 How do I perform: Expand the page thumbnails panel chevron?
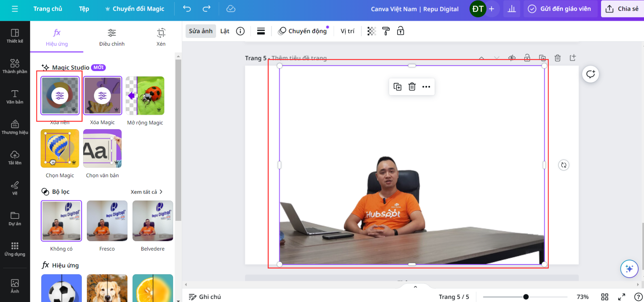[415, 287]
